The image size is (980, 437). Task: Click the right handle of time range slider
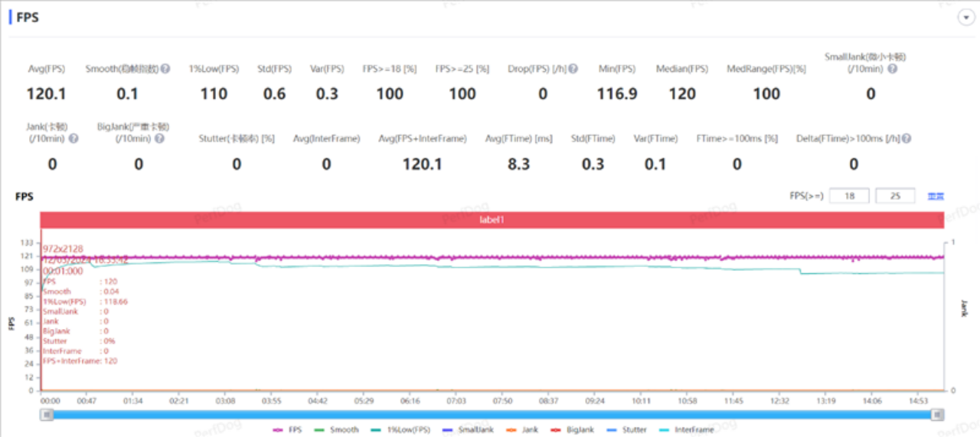(x=937, y=414)
